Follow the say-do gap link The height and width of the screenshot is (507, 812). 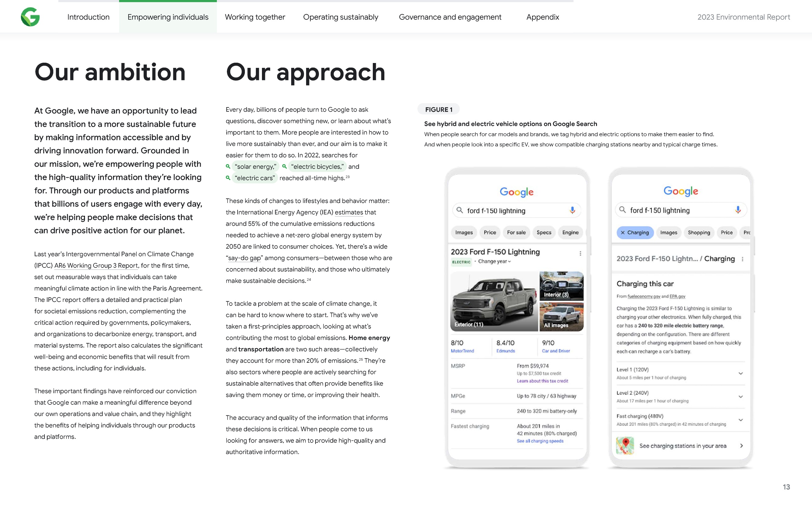(x=244, y=258)
